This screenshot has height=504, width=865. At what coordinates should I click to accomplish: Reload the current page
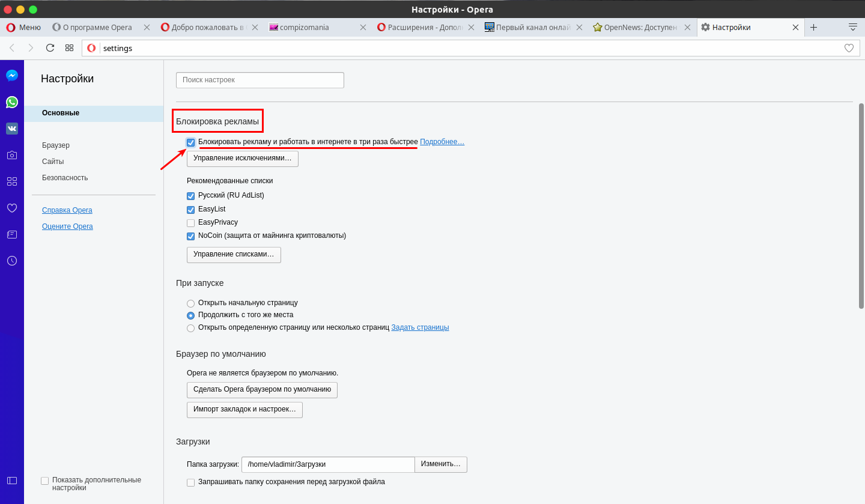tap(50, 48)
